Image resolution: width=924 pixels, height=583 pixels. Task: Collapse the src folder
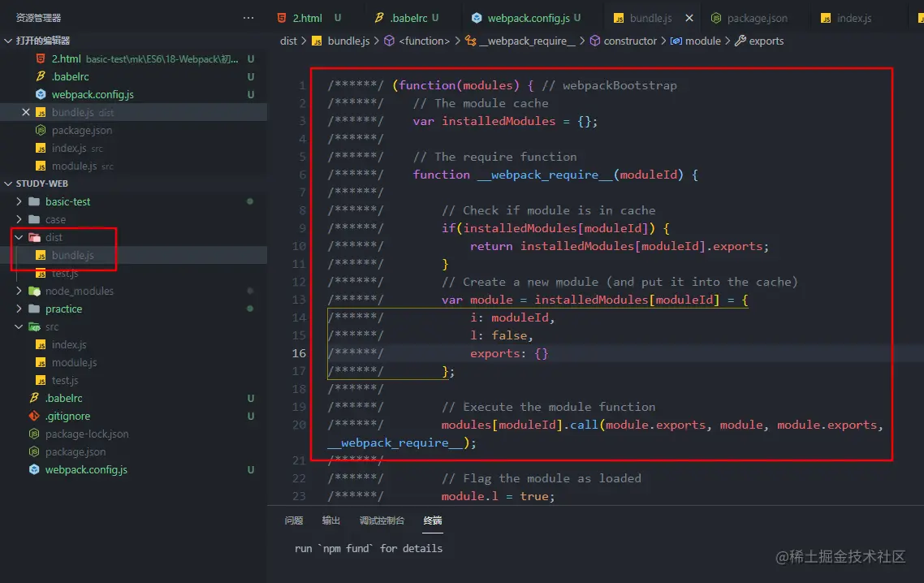click(51, 326)
